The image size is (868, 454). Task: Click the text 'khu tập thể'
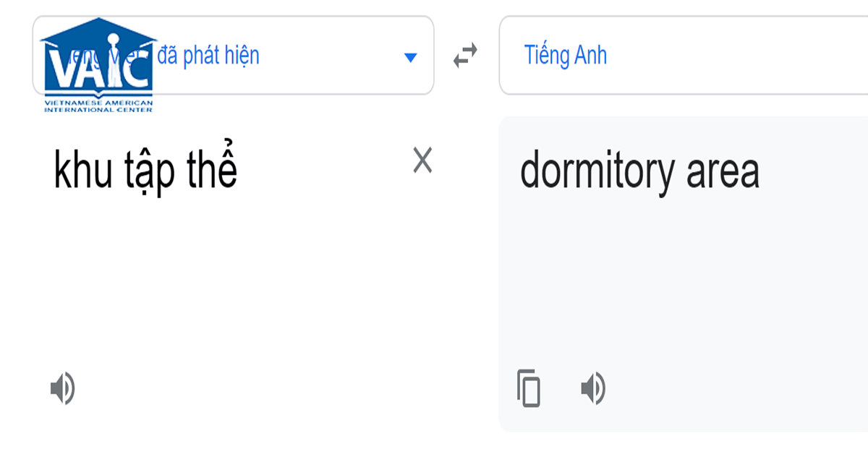click(145, 168)
